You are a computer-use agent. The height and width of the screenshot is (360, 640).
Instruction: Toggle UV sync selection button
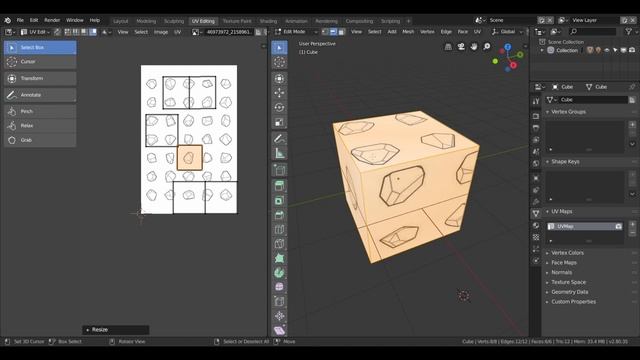(57, 32)
